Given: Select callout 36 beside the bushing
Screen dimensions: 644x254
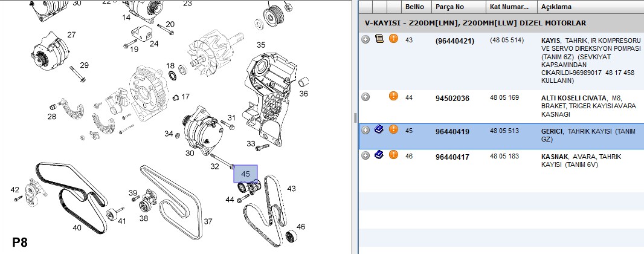Looking at the screenshot, I should pos(303,93).
